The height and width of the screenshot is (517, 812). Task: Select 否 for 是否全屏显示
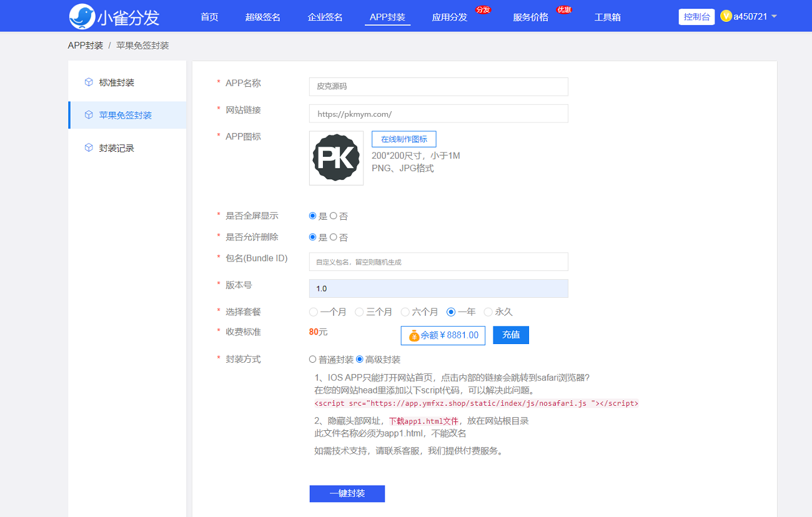tap(334, 216)
